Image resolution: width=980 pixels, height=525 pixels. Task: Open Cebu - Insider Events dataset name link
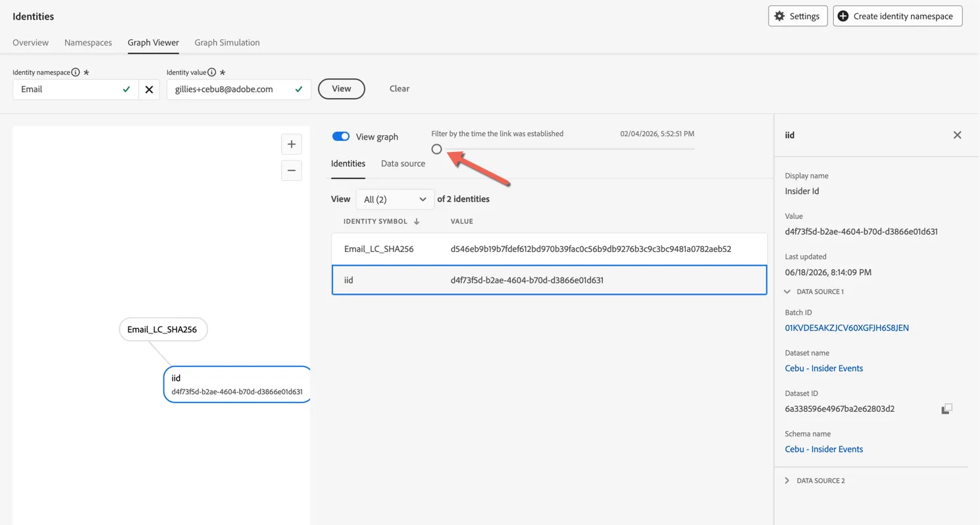point(824,368)
